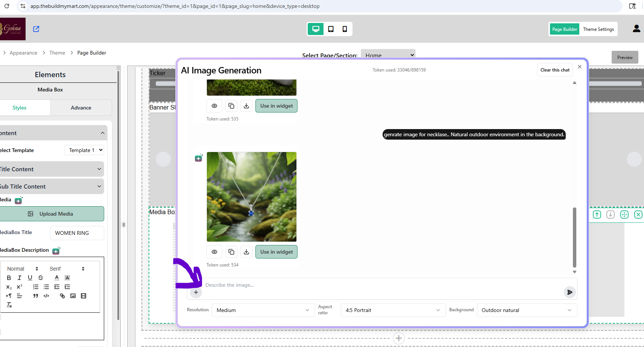Apply superscript formatting
This screenshot has width=644, height=347.
click(20, 287)
